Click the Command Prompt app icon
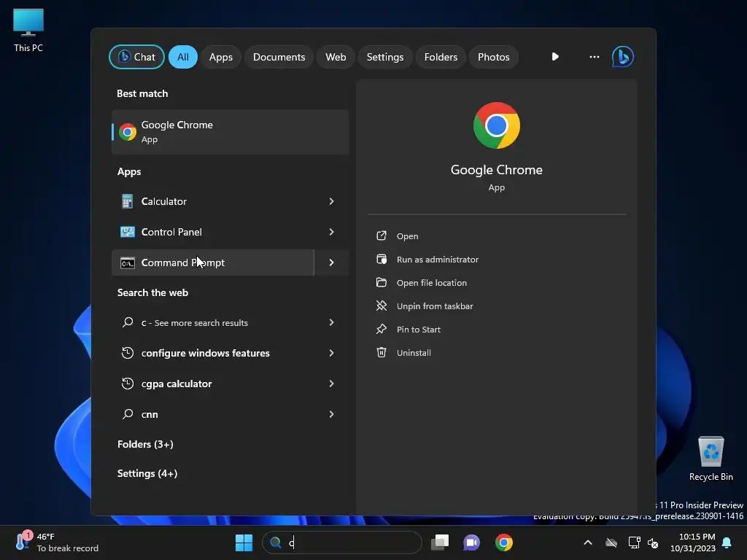 pyautogui.click(x=127, y=262)
